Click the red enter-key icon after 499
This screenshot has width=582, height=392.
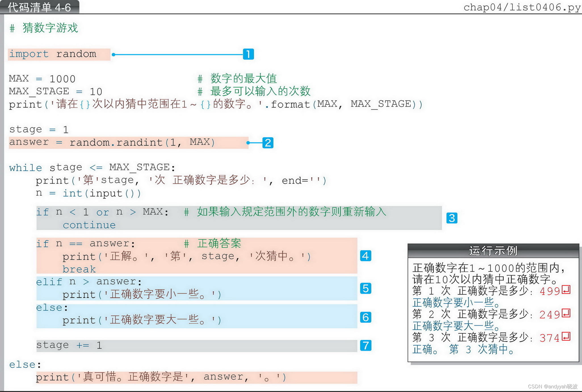click(567, 290)
